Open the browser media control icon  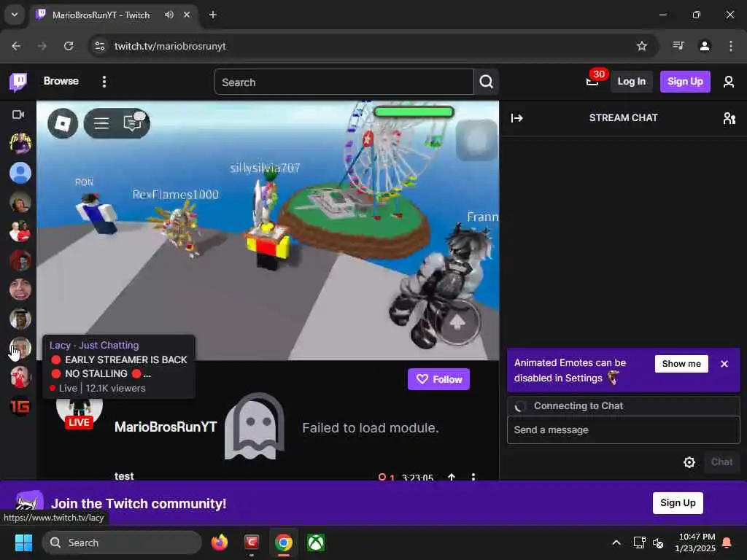pyautogui.click(x=678, y=46)
